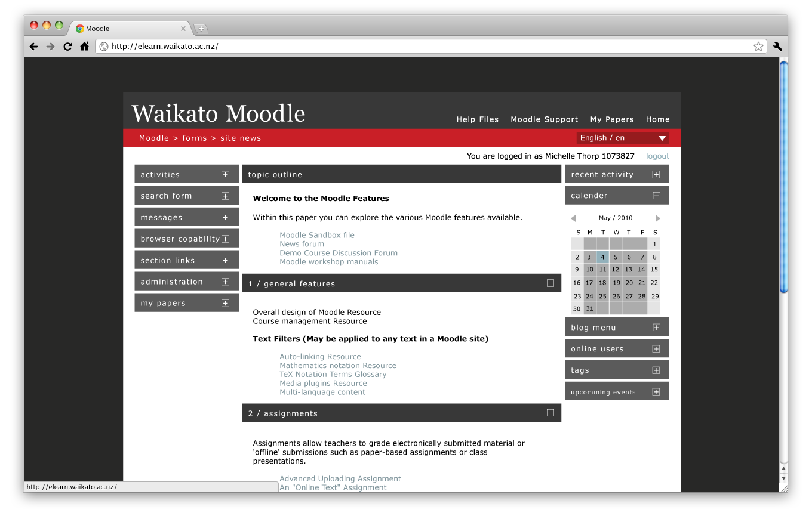Open TeX Notation Terms Glossary
812x525 pixels.
(x=333, y=375)
